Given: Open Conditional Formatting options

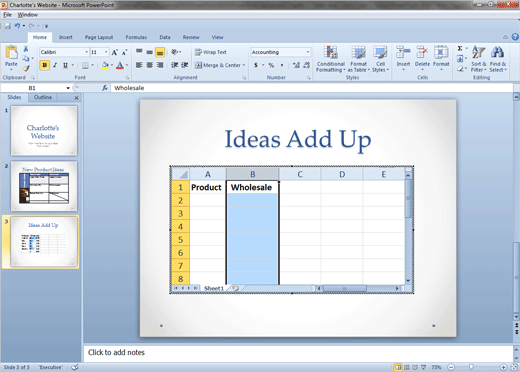Looking at the screenshot, I should click(330, 59).
